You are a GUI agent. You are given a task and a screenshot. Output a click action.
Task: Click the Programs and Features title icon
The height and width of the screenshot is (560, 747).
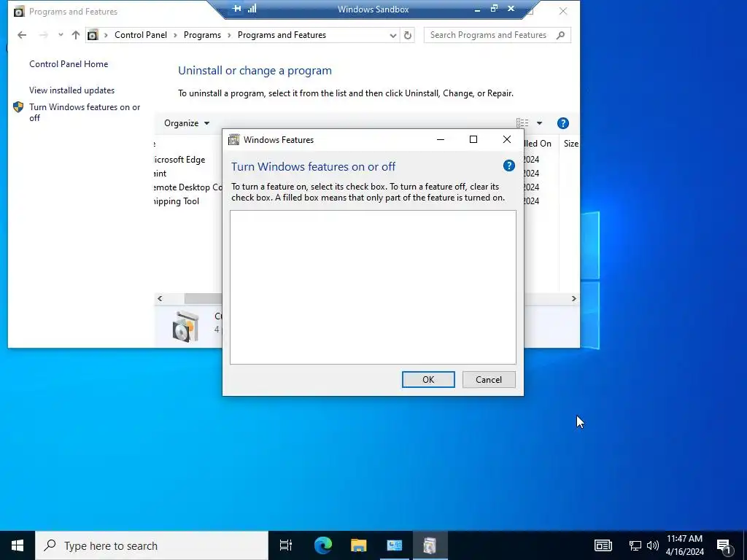click(x=18, y=12)
